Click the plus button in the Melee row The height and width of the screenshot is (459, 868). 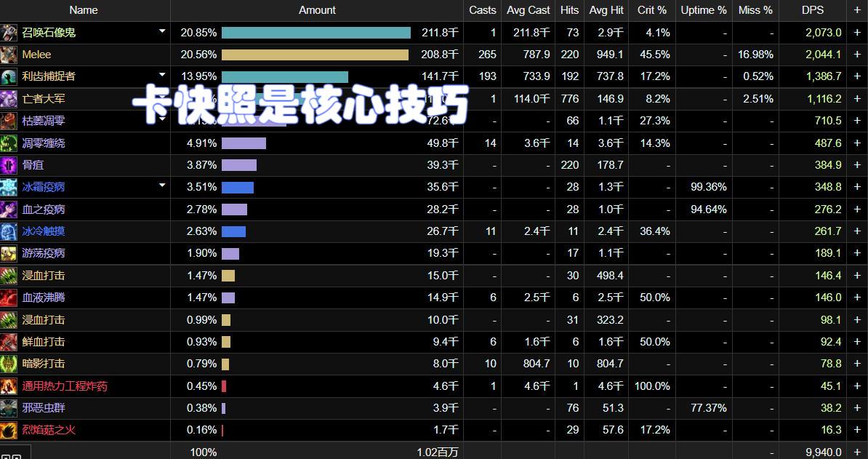point(857,55)
